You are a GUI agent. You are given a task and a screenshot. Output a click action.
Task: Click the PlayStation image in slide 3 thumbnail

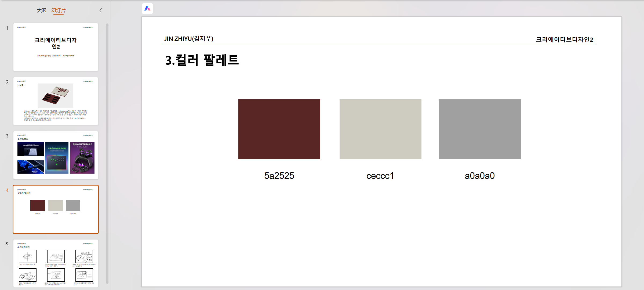point(30,149)
